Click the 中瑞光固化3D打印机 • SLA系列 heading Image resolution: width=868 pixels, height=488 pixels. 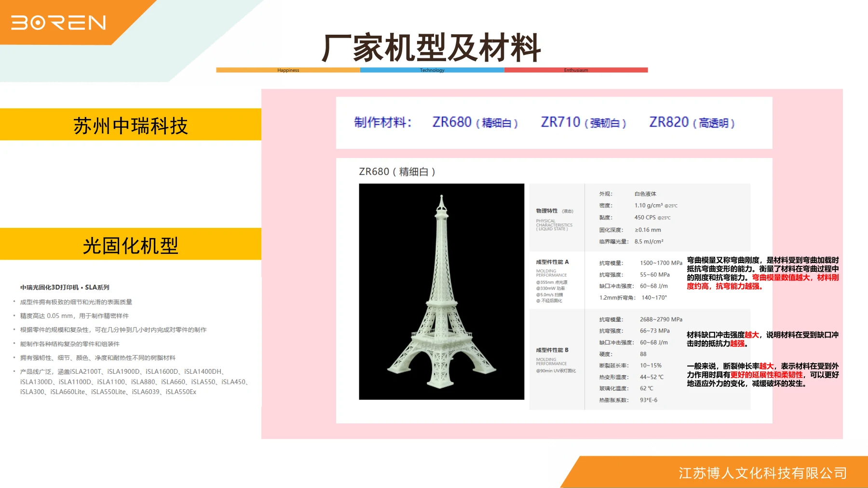[x=65, y=287]
